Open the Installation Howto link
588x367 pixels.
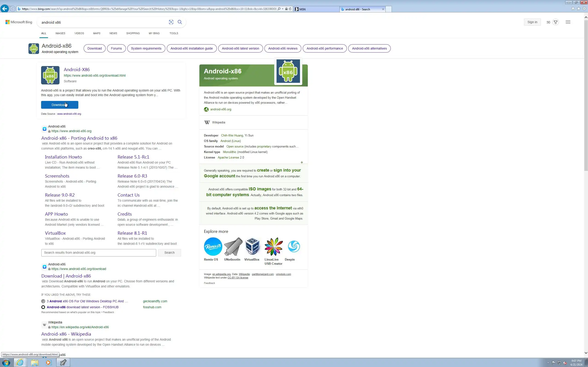[63, 157]
